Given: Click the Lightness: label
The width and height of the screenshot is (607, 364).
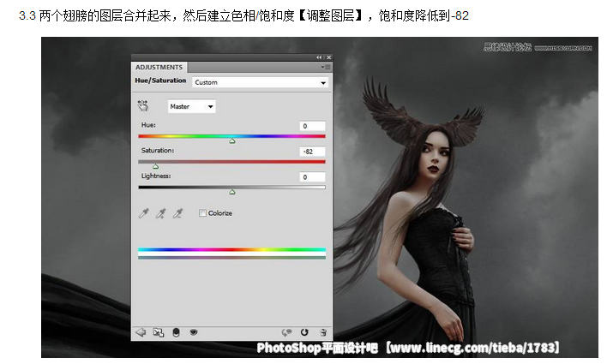Looking at the screenshot, I should [156, 176].
